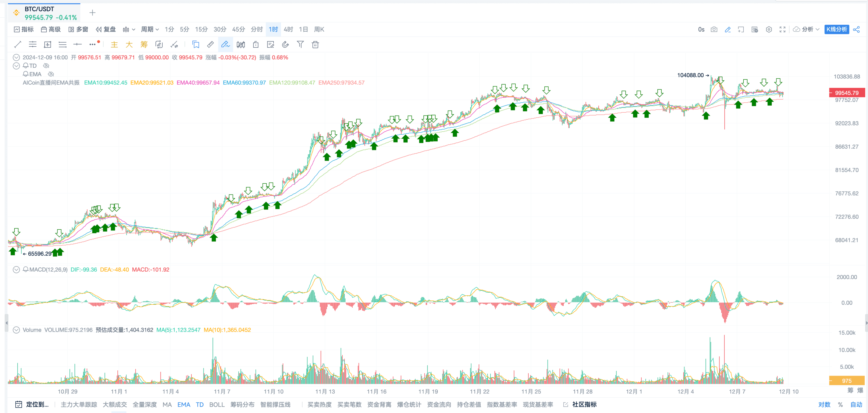Open 高级 advanced menu
The image size is (868, 413).
(x=51, y=29)
